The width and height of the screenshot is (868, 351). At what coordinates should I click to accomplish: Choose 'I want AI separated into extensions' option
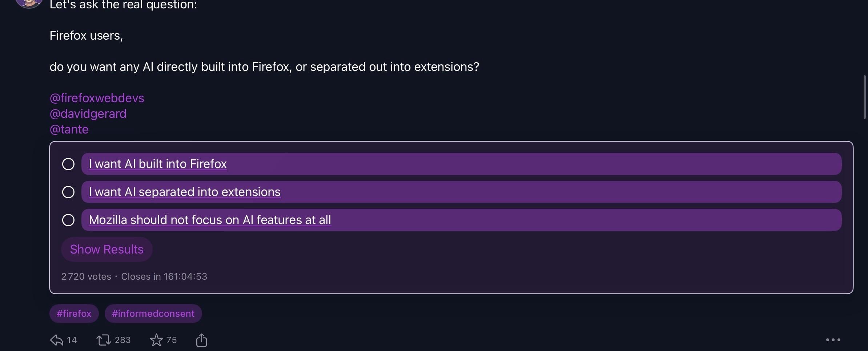(x=185, y=192)
